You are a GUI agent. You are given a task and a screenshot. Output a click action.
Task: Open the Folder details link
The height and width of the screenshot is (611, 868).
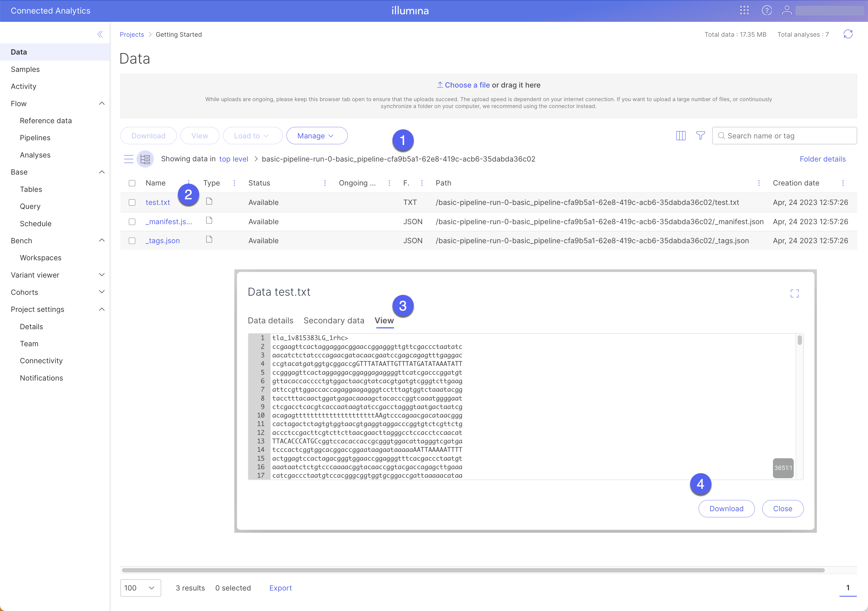[822, 159]
